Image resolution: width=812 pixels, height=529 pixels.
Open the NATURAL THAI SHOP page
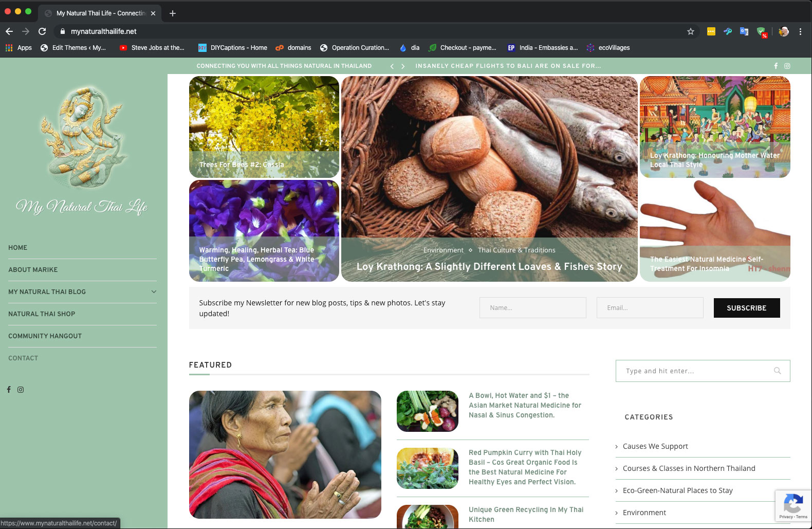[42, 314]
